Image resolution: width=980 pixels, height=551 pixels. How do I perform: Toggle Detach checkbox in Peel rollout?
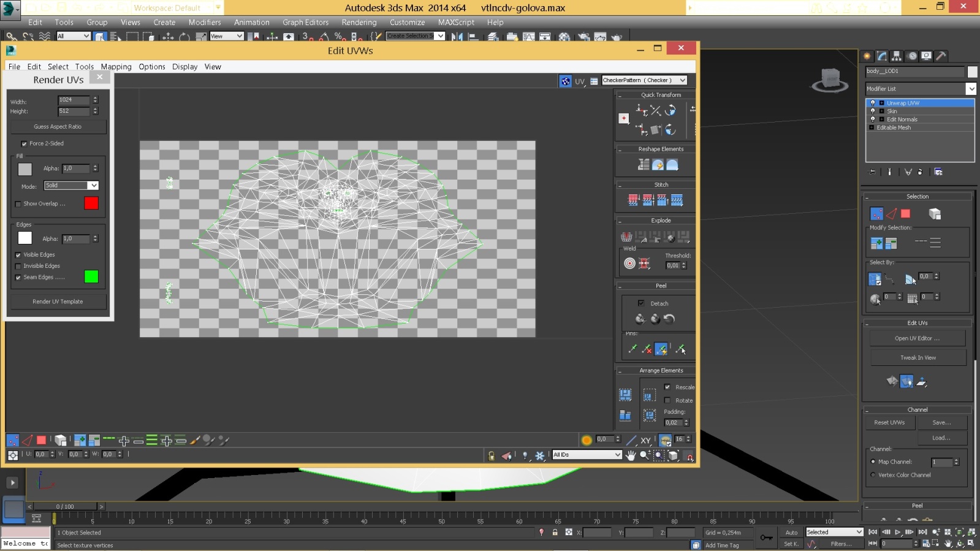point(641,303)
